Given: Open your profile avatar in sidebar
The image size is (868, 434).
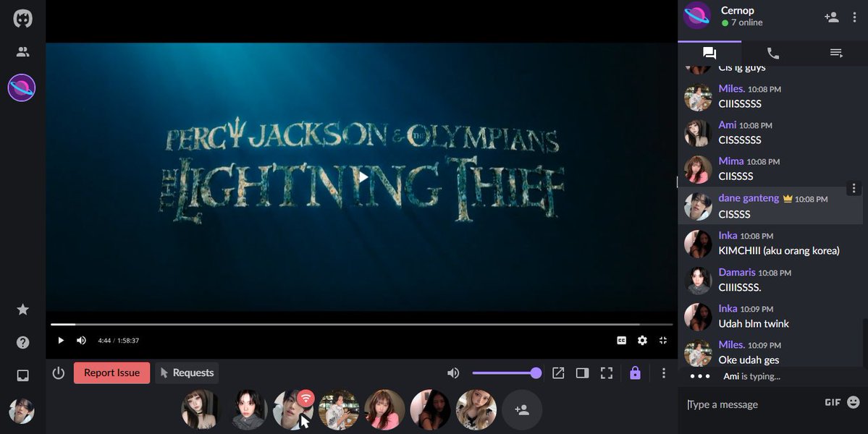Looking at the screenshot, I should tap(22, 411).
